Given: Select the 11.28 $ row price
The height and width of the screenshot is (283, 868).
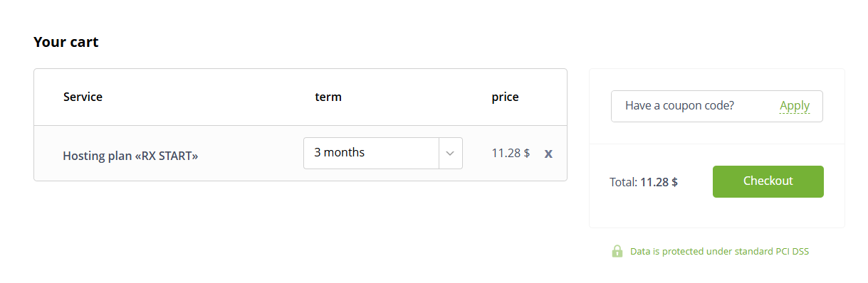Looking at the screenshot, I should pyautogui.click(x=511, y=153).
